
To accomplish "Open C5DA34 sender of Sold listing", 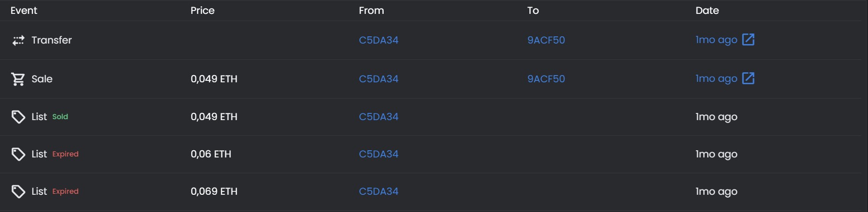I will coord(378,117).
